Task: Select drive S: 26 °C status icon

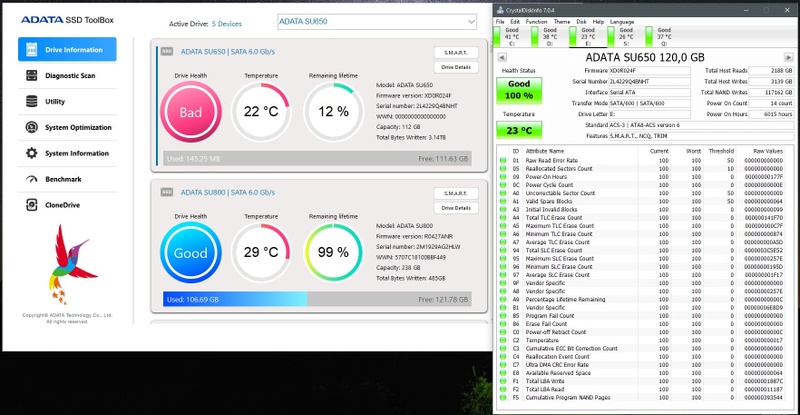Action: coord(611,37)
